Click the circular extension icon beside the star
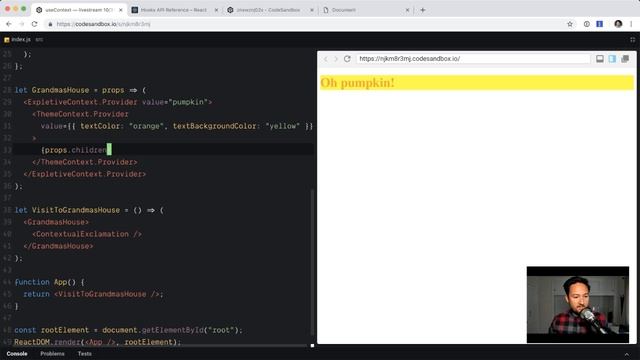This screenshot has height=360, width=640. pyautogui.click(x=587, y=24)
